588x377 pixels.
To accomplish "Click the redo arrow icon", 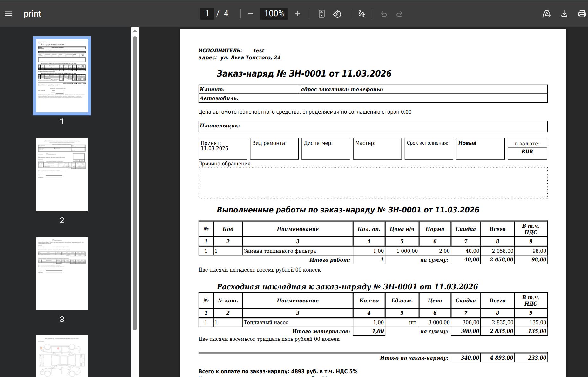I will click(x=399, y=14).
